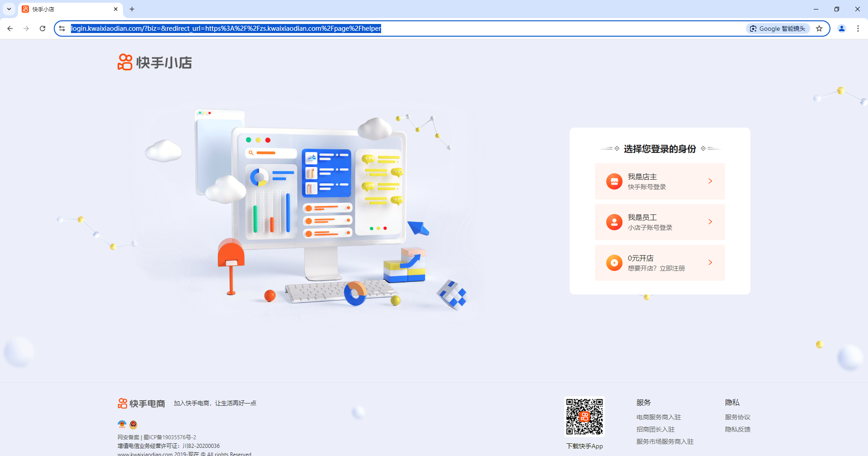Click the 选择您登录的身份 heading
Image resolution: width=868 pixels, height=456 pixels.
(660, 149)
